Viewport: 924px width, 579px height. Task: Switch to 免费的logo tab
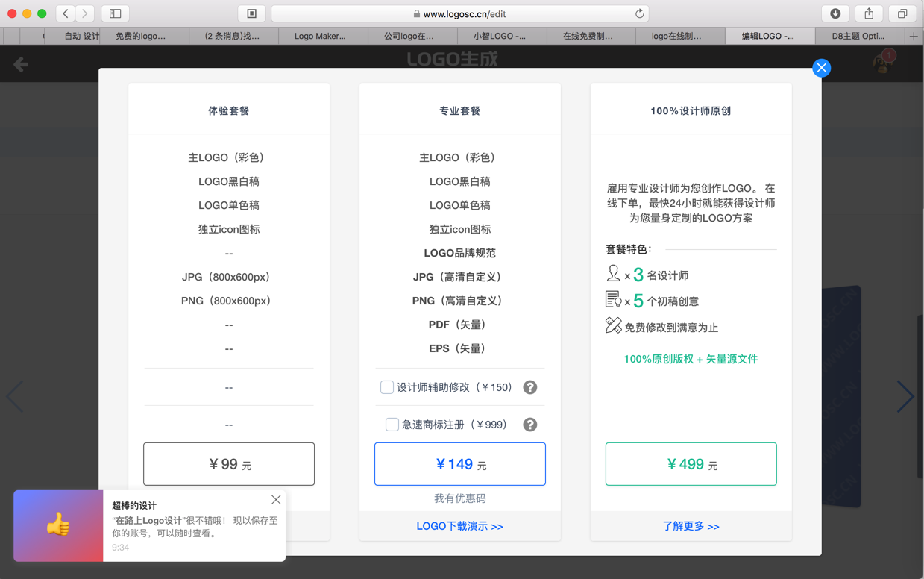pos(143,36)
